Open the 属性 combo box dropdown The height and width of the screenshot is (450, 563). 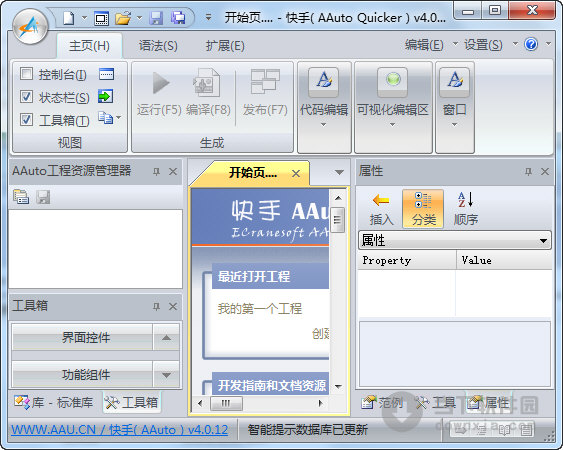pyautogui.click(x=544, y=241)
